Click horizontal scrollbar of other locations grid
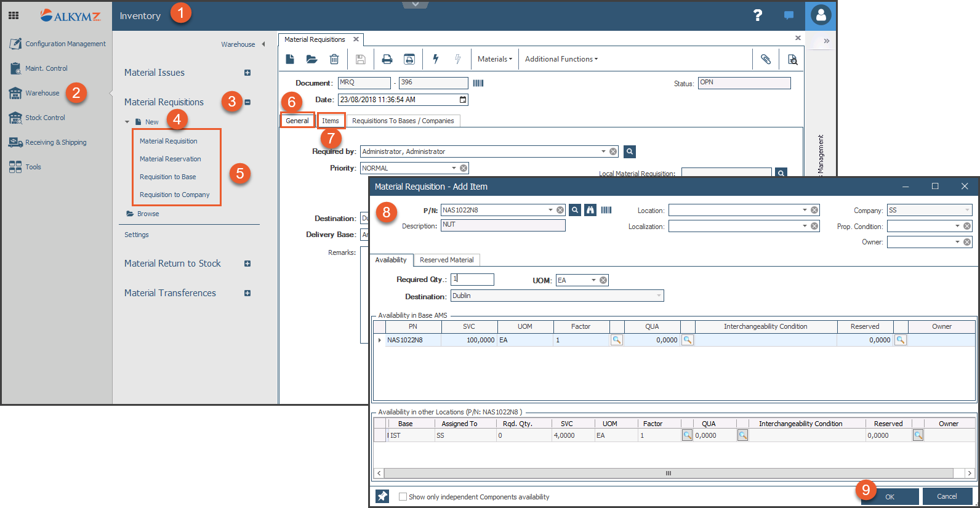The height and width of the screenshot is (508, 980). tap(668, 473)
